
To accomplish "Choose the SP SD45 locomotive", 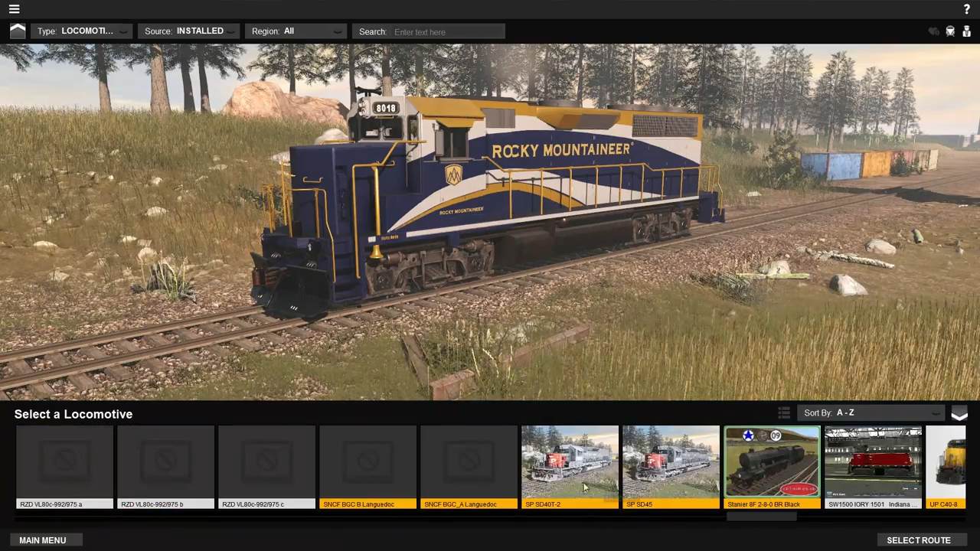I will (x=671, y=467).
